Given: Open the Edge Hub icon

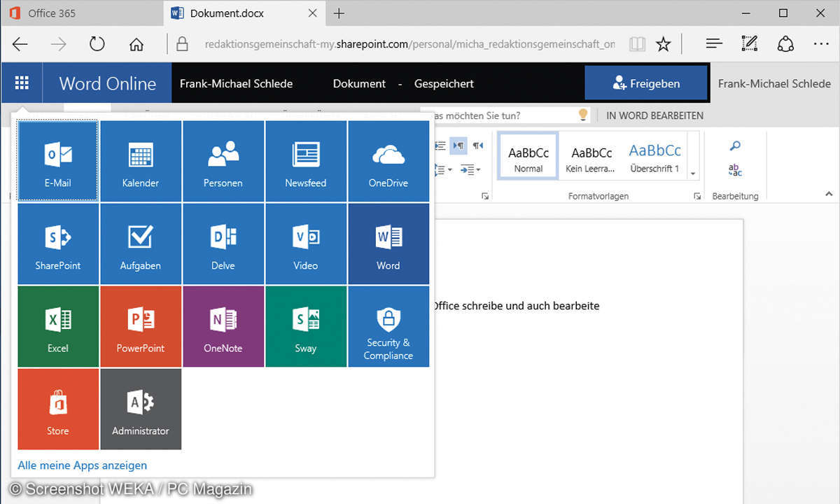Looking at the screenshot, I should [x=713, y=44].
